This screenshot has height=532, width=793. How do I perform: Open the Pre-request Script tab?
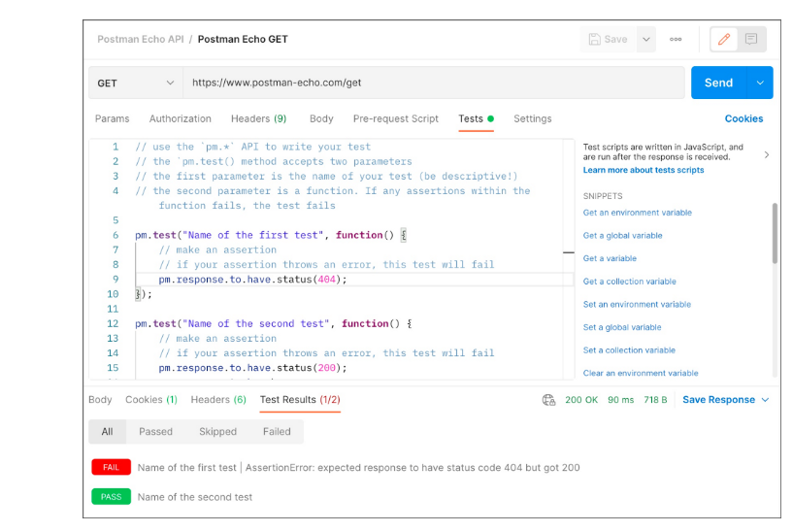(x=395, y=118)
